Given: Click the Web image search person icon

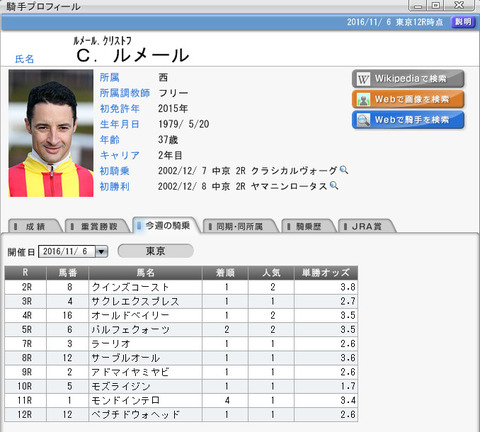Looking at the screenshot, I should click(363, 100).
